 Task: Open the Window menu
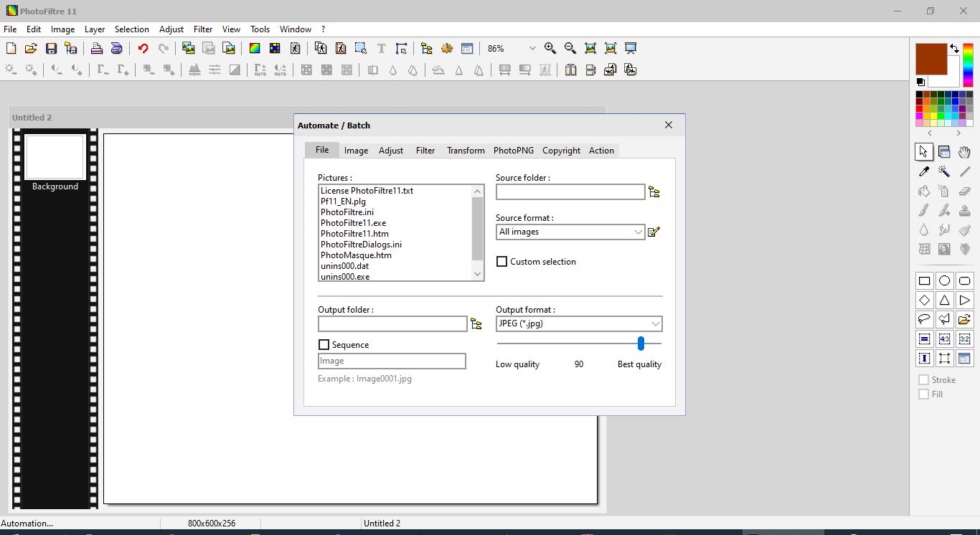click(x=296, y=29)
